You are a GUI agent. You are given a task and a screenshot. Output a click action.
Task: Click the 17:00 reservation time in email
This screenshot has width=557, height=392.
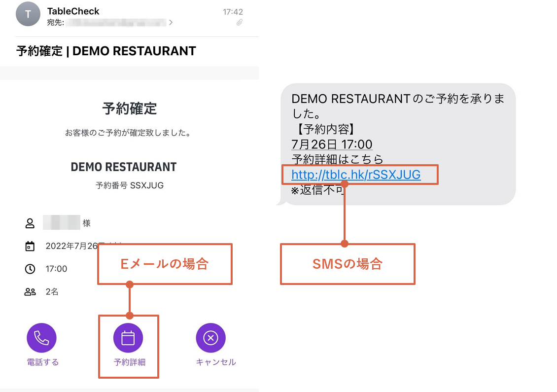56,269
